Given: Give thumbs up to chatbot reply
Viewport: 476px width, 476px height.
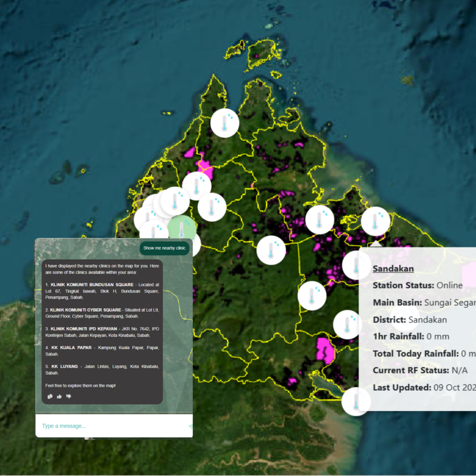Looking at the screenshot, I should [59, 397].
